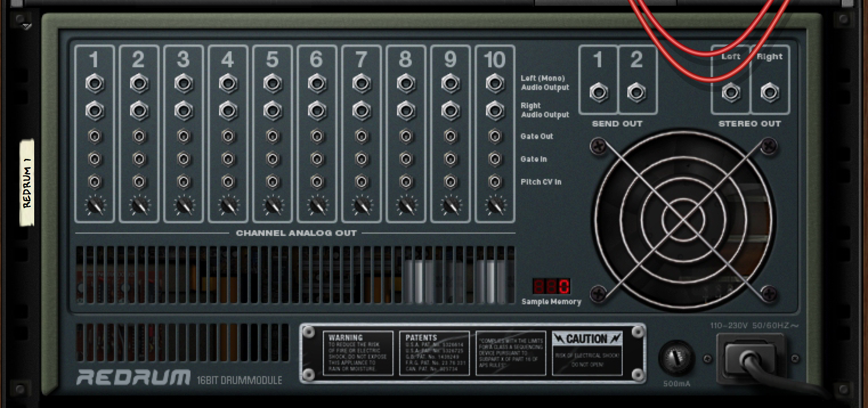868x408 pixels.
Task: Click channel 2 Left (Mono) audio output jack
Action: click(x=139, y=84)
